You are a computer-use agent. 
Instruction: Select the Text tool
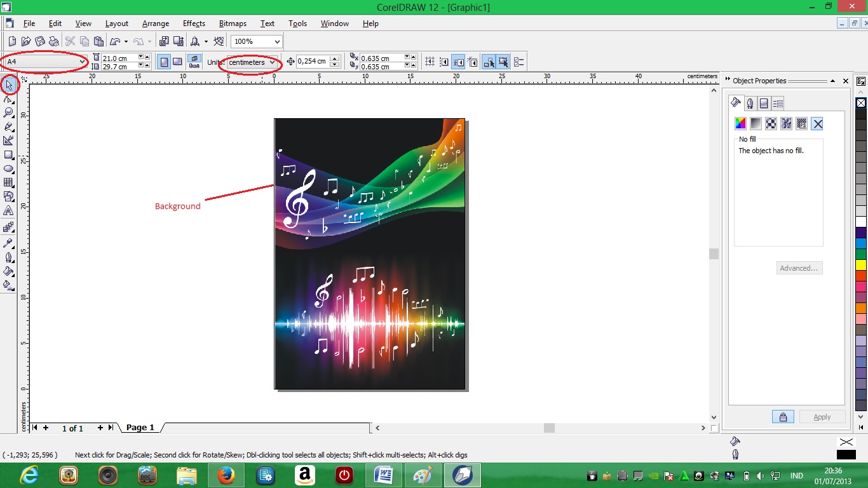(x=9, y=210)
